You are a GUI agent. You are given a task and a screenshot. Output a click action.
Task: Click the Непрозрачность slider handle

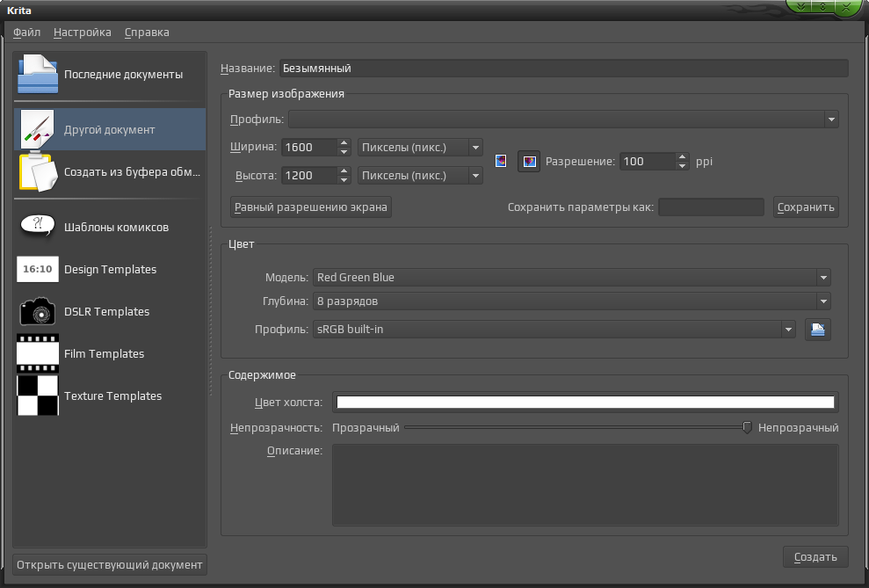click(747, 427)
